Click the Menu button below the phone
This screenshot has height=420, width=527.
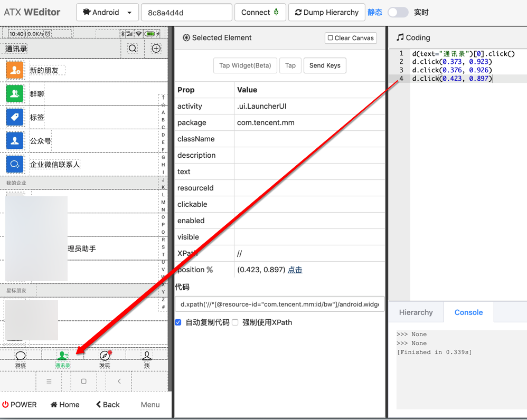coord(150,405)
